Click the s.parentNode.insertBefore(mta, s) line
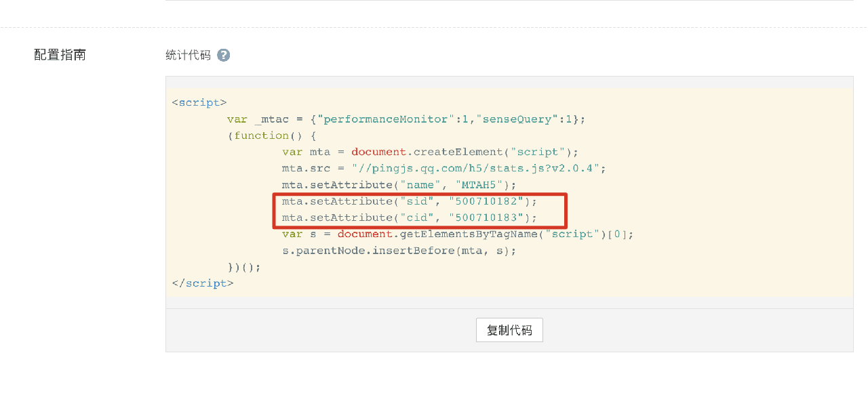The width and height of the screenshot is (868, 395). pos(399,251)
